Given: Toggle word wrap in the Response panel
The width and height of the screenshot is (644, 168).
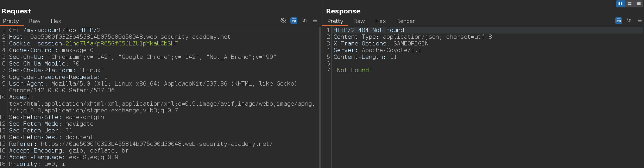Looking at the screenshot, I should pos(618,20).
